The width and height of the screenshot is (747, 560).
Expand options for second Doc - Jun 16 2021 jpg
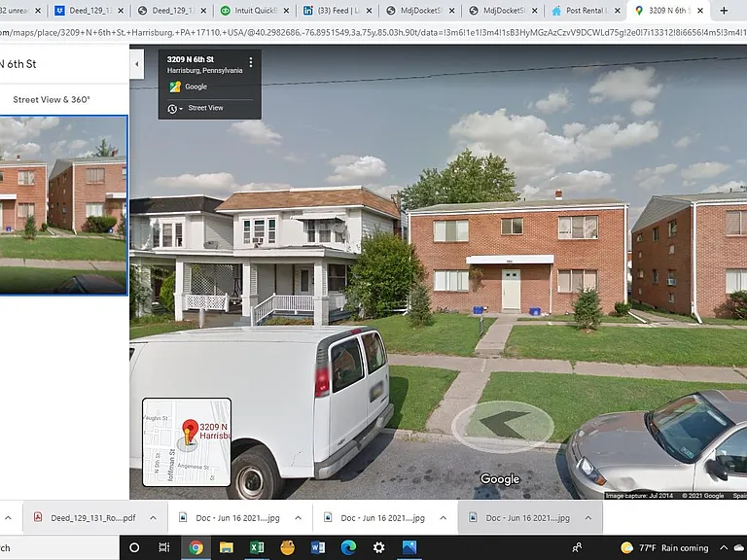tap(444, 517)
